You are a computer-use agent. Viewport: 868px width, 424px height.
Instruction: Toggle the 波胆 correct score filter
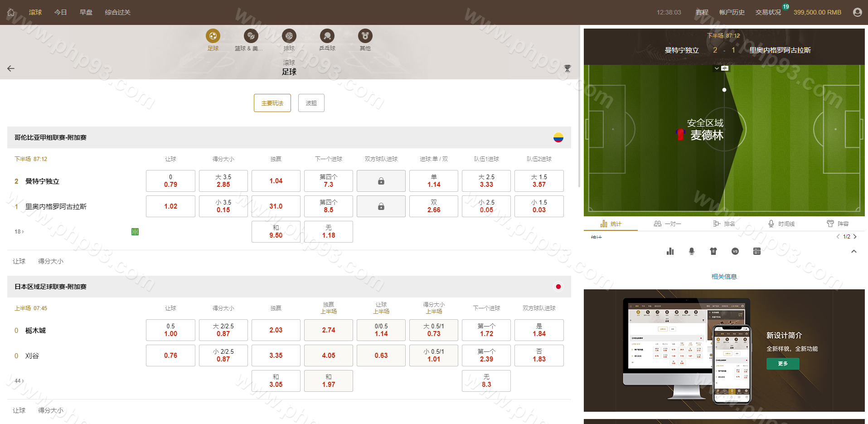[311, 103]
